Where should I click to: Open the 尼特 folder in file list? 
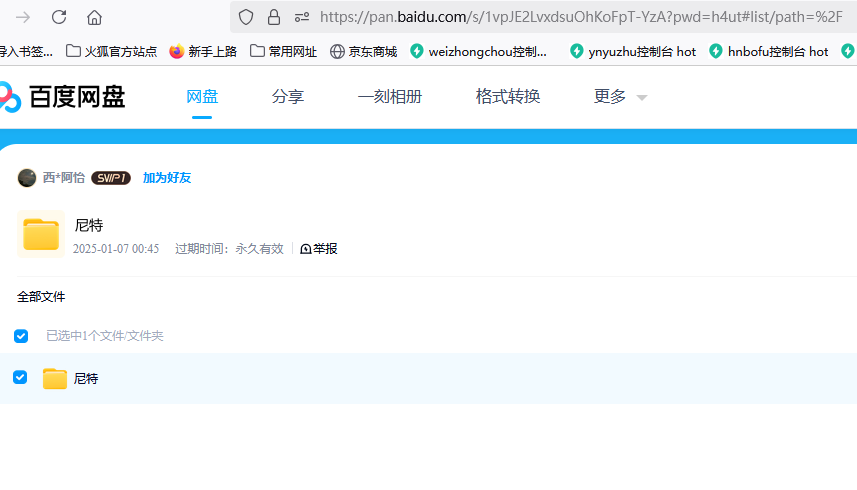coord(86,379)
